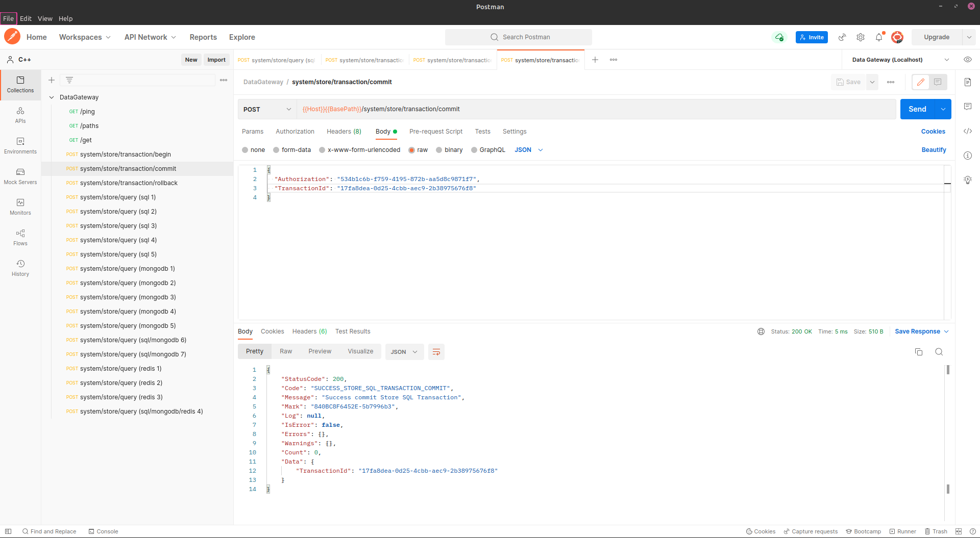980x538 pixels.
Task: Click the Import button
Action: tap(216, 60)
